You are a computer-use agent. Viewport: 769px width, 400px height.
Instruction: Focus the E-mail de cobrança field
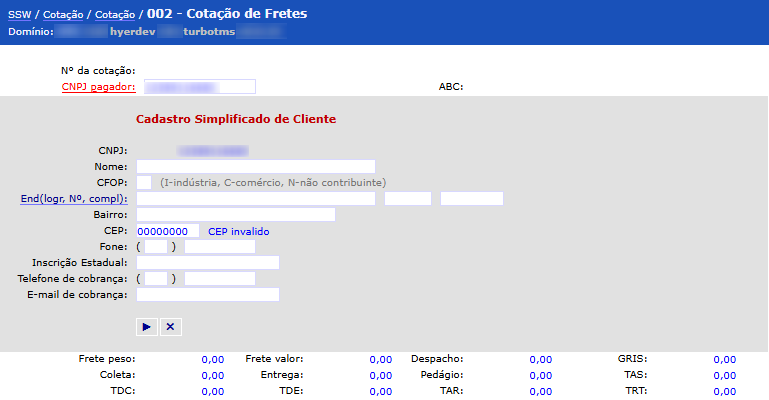pyautogui.click(x=207, y=295)
